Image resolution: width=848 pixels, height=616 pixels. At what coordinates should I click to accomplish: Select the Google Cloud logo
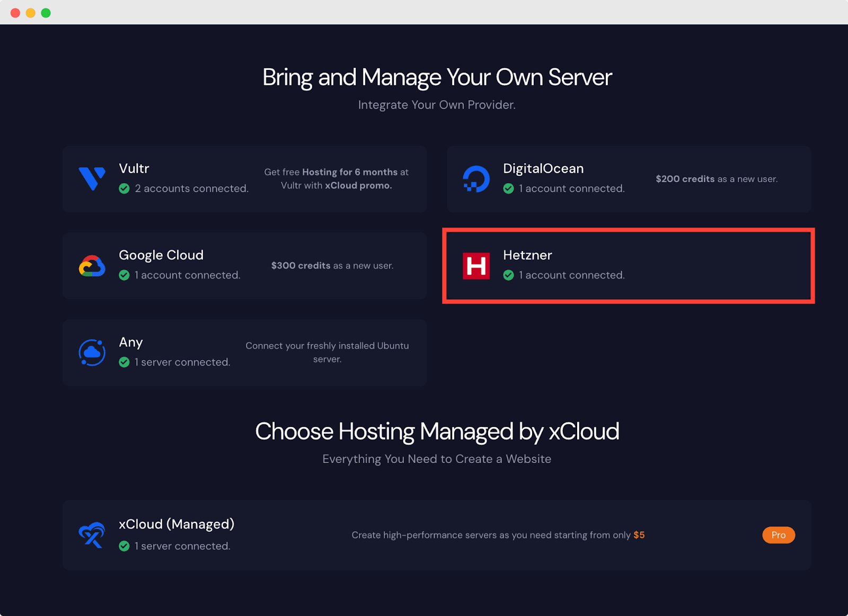tap(91, 265)
